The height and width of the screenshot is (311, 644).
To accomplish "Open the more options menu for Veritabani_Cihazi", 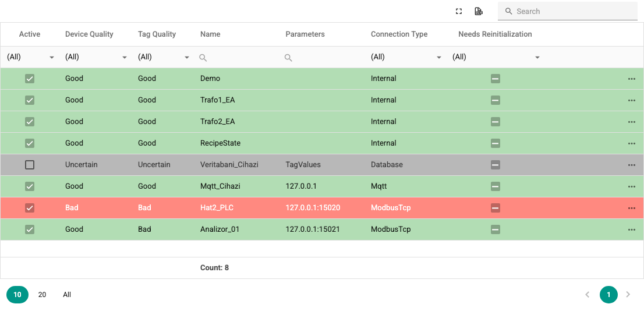I will click(x=632, y=165).
